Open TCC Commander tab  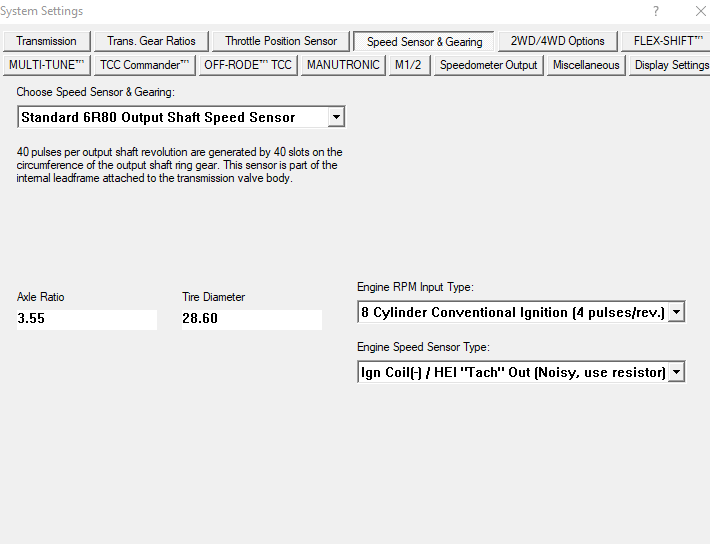click(144, 65)
